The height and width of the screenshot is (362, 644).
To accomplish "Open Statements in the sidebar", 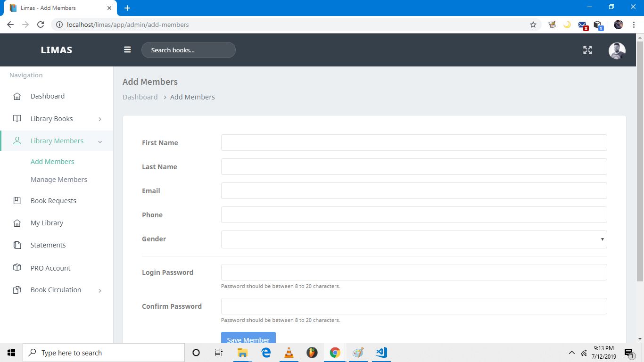I will click(x=48, y=245).
